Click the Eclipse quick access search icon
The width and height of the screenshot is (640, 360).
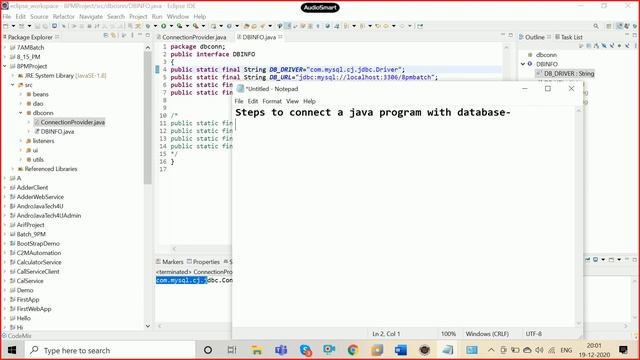[596, 26]
